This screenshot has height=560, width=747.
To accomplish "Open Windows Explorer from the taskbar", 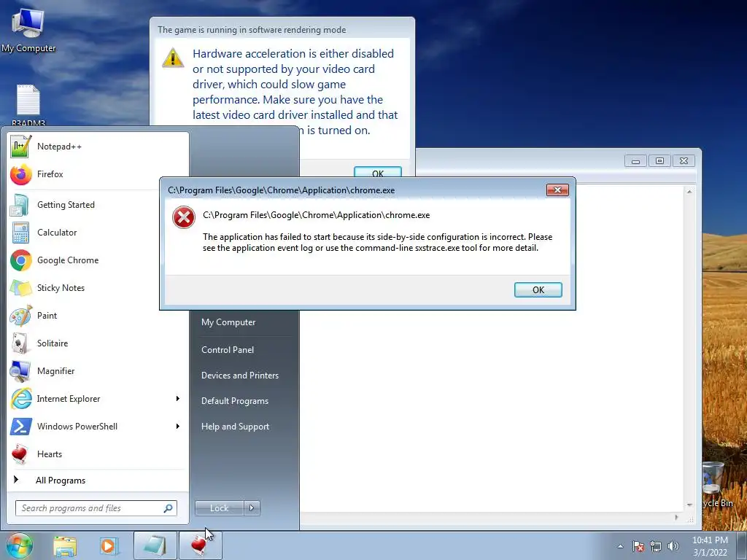I will point(65,546).
